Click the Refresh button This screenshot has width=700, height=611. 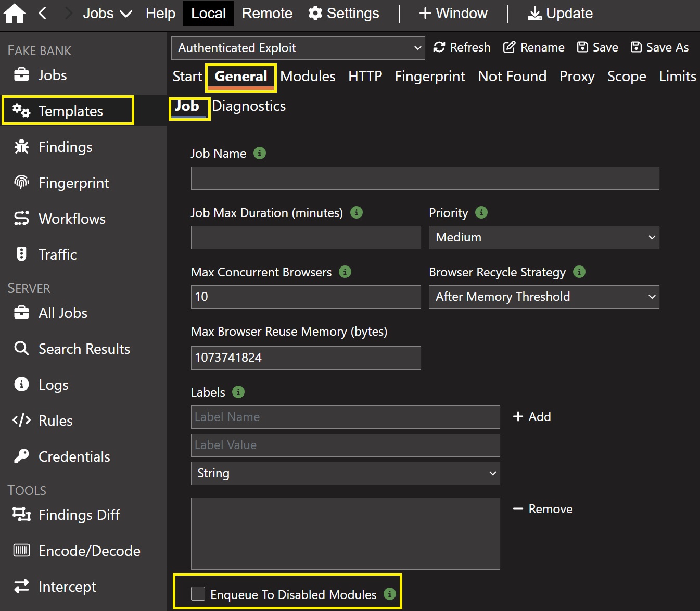tap(462, 47)
